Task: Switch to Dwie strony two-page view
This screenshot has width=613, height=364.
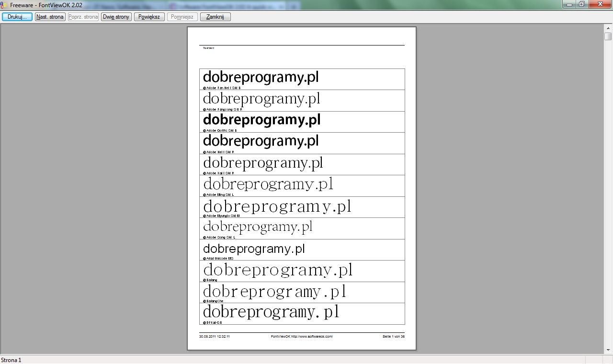Action: (116, 17)
